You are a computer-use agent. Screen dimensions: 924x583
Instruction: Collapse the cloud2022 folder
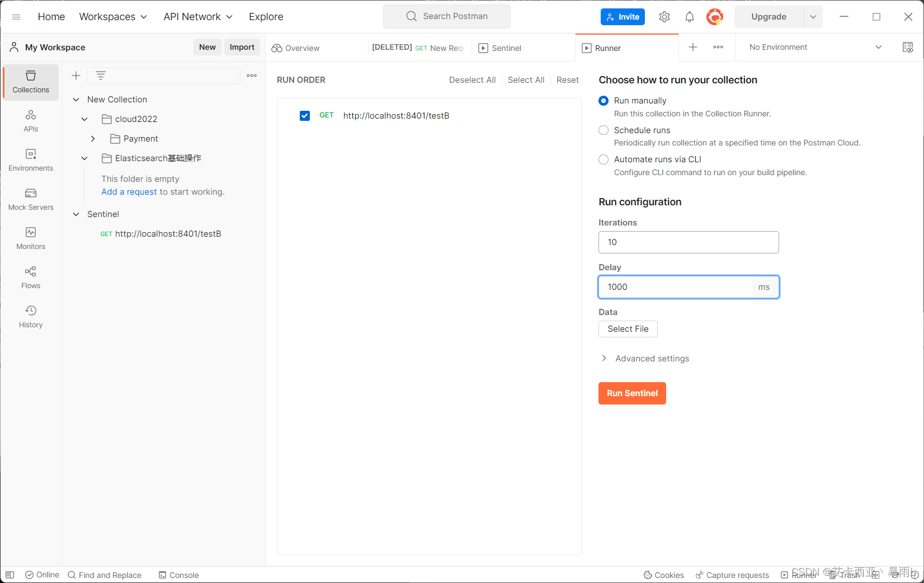point(84,119)
